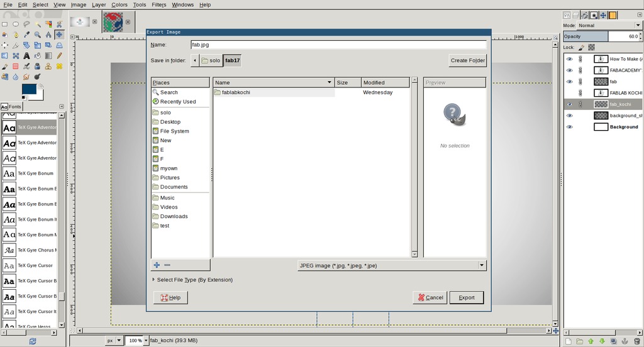Raise the layer with green up arrow
This screenshot has height=347, width=644.
[x=591, y=341]
